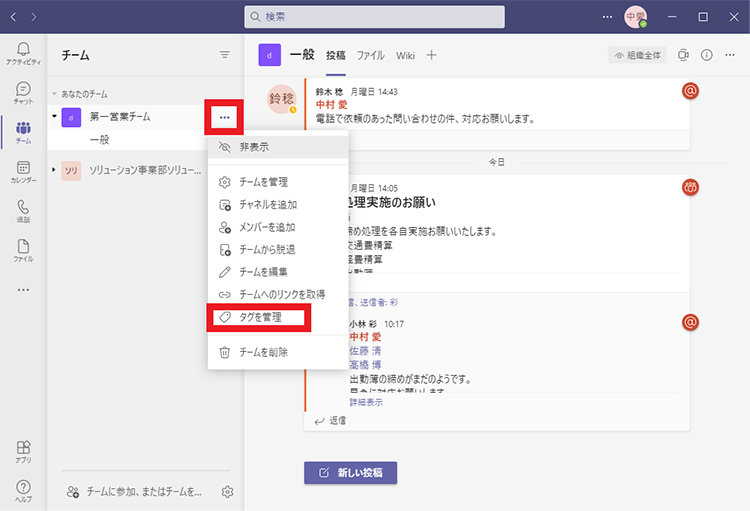This screenshot has width=750, height=511.
Task: Add a tab with the plus icon
Action: pyautogui.click(x=431, y=55)
